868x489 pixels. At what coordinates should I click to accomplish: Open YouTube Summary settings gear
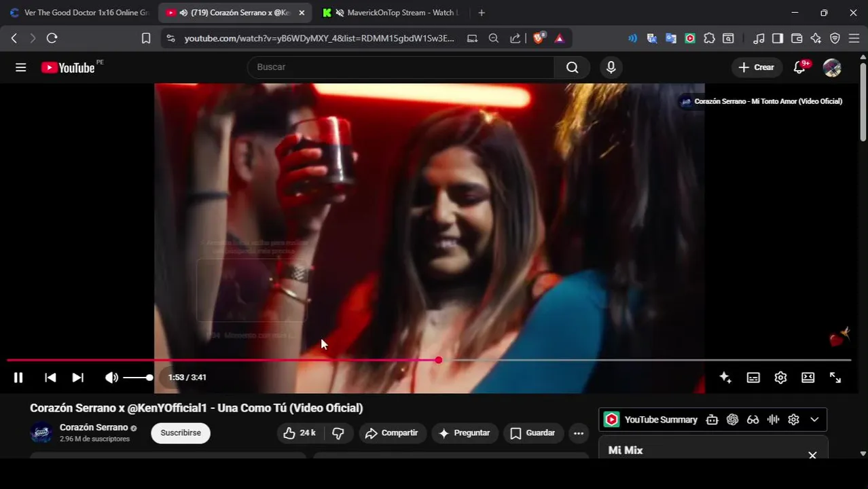793,420
